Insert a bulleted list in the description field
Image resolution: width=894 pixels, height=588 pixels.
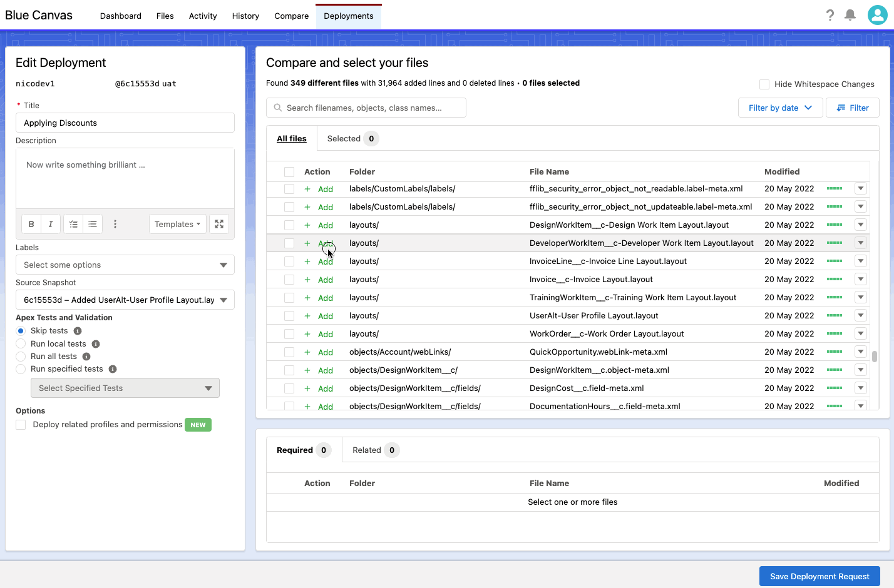[93, 223]
